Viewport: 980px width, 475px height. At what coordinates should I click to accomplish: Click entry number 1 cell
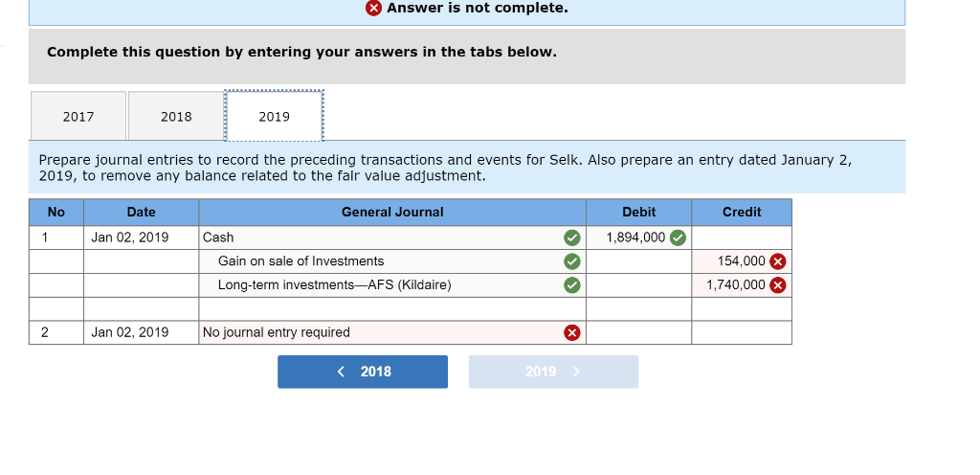[56, 237]
